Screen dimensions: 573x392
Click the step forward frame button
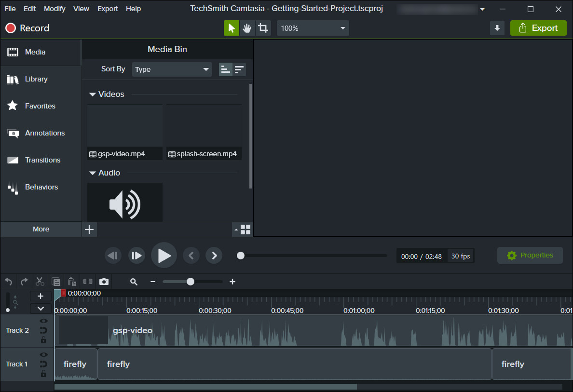pyautogui.click(x=136, y=256)
